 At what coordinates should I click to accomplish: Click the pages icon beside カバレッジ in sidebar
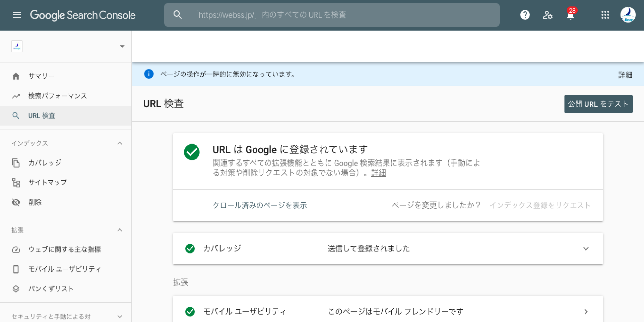pos(16,163)
